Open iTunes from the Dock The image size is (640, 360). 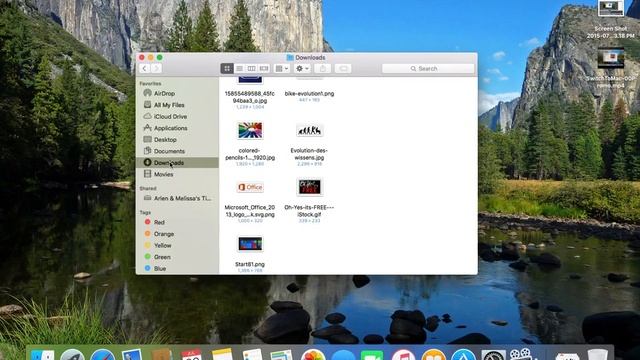tap(403, 355)
